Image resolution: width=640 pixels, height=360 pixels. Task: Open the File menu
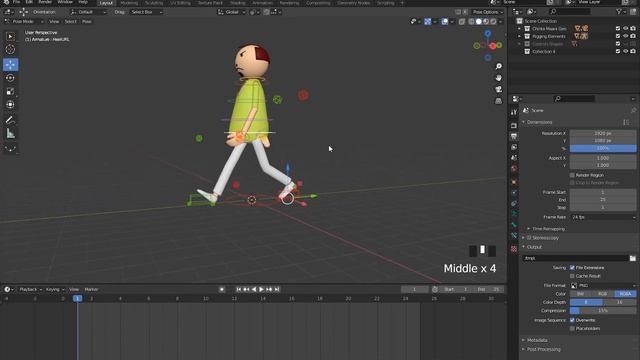[x=17, y=2]
